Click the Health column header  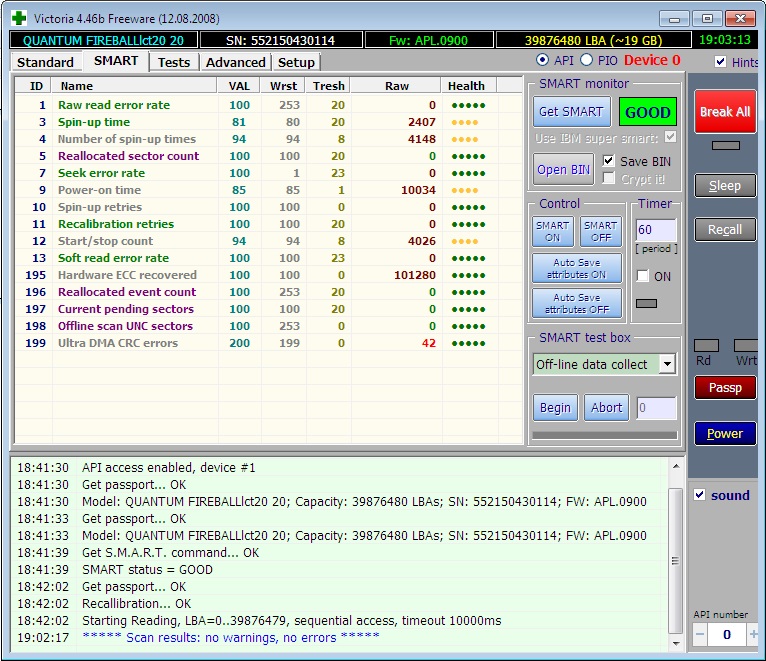(469, 86)
